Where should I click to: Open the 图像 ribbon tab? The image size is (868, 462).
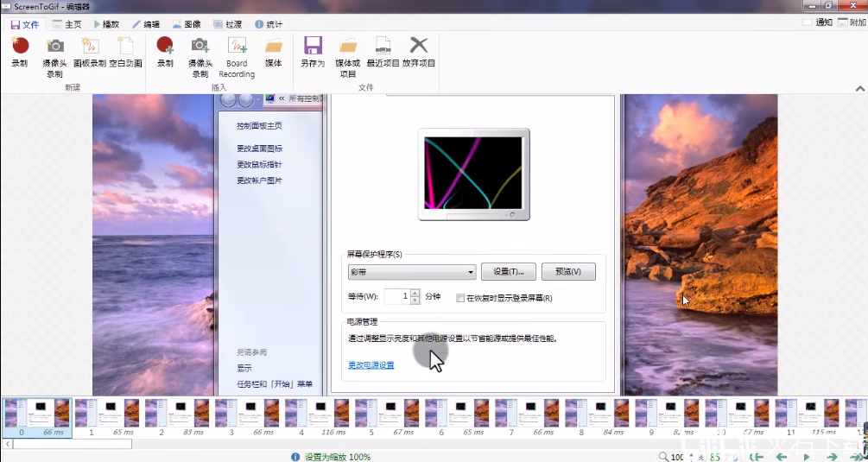click(x=187, y=24)
